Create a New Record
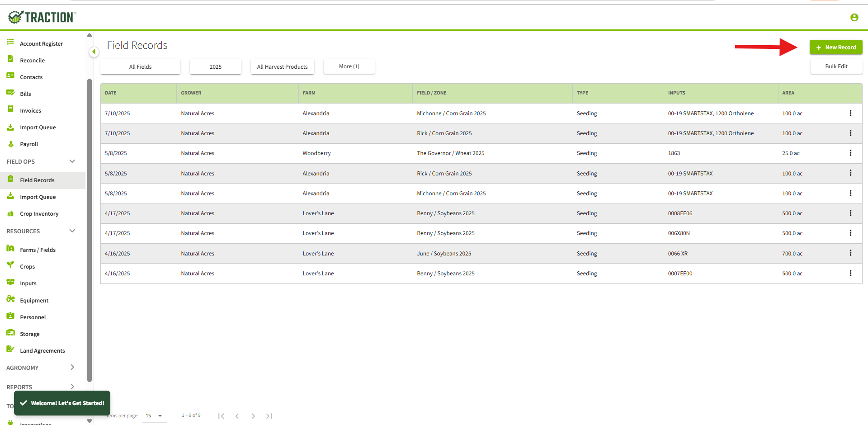 836,47
